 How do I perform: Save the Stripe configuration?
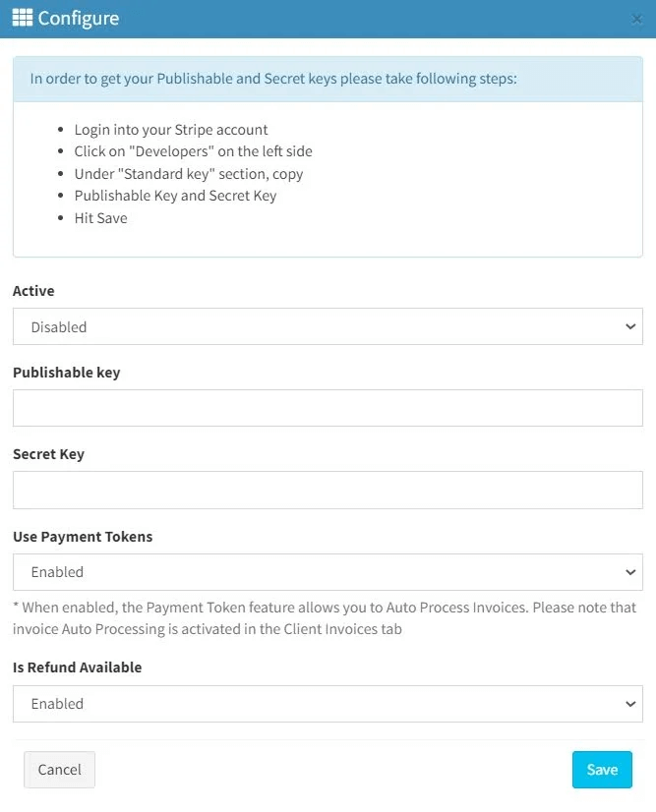(x=602, y=770)
